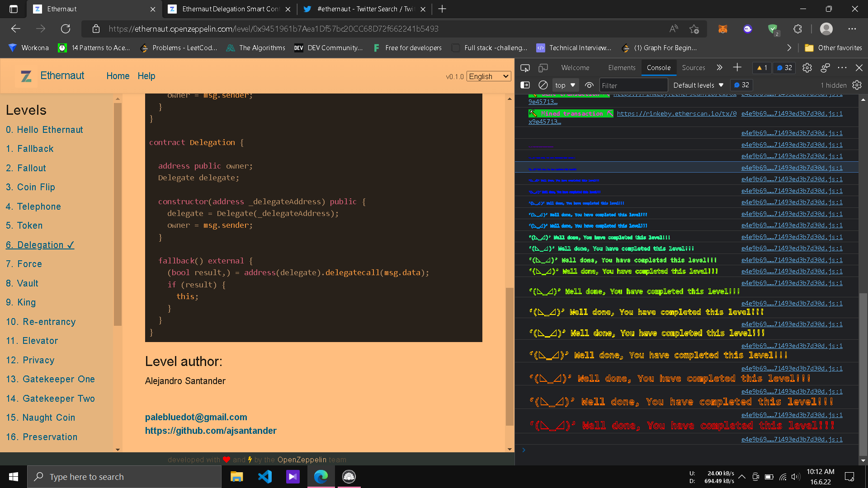868x488 pixels.
Task: Open MetaMask fox extension icon
Action: [723, 29]
